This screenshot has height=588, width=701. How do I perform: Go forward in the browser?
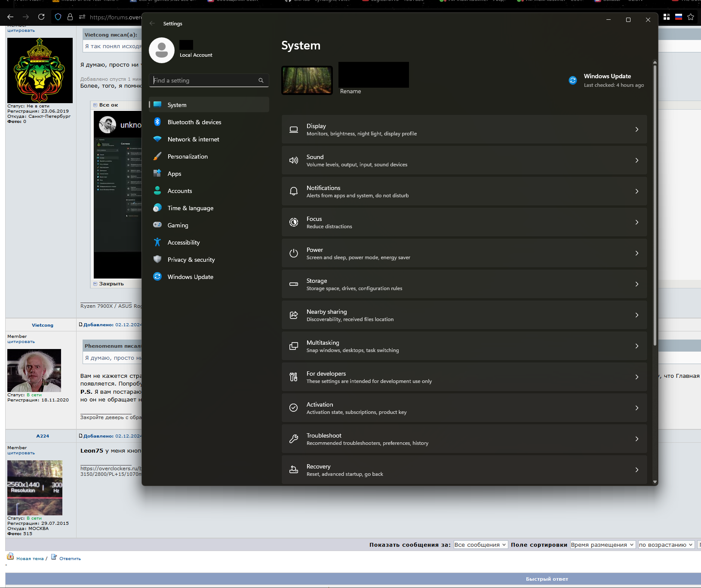click(26, 17)
